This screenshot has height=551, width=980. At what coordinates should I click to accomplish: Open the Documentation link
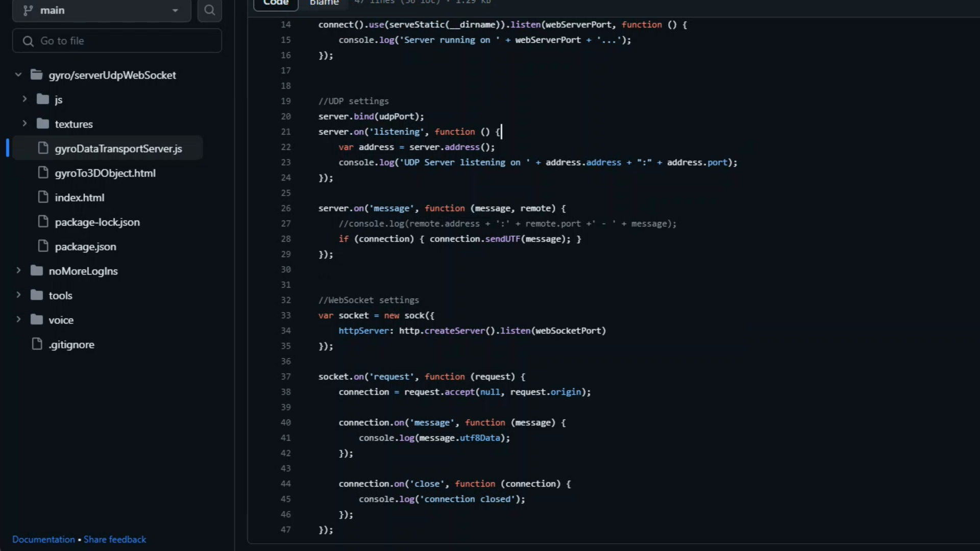pos(43,539)
